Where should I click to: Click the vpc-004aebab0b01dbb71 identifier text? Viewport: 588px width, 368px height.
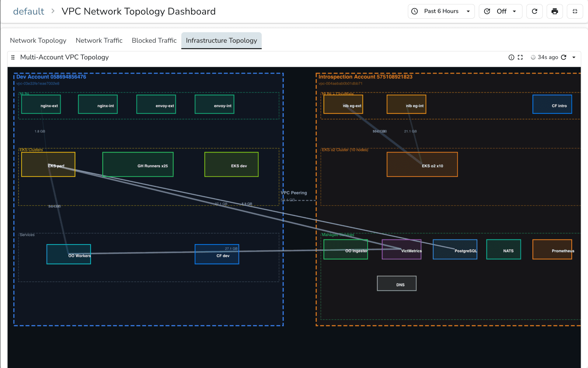(341, 83)
